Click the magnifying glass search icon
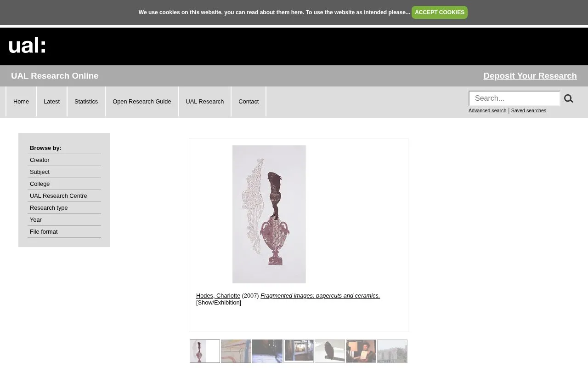The image size is (588, 368). [x=569, y=98]
